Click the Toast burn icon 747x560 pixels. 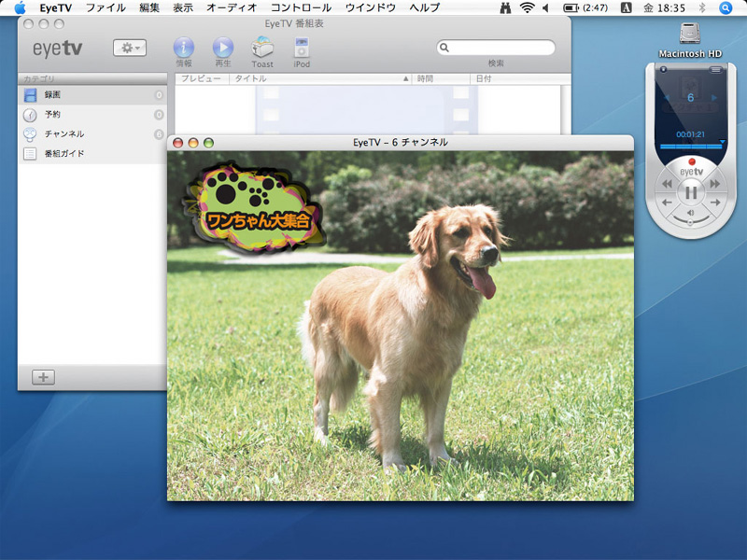click(x=262, y=48)
